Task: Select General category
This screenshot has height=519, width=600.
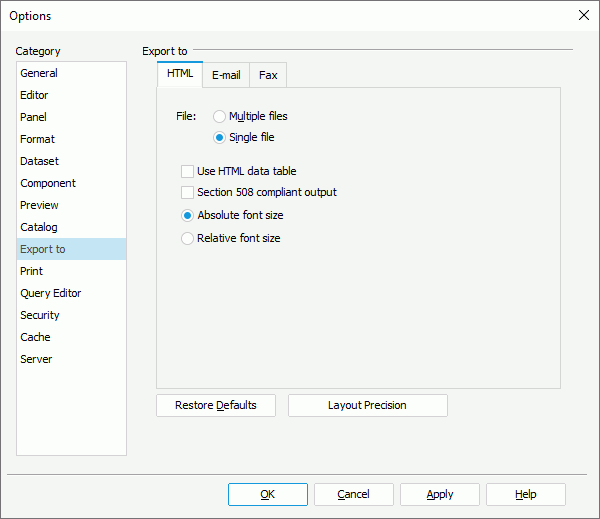Action: tap(71, 73)
